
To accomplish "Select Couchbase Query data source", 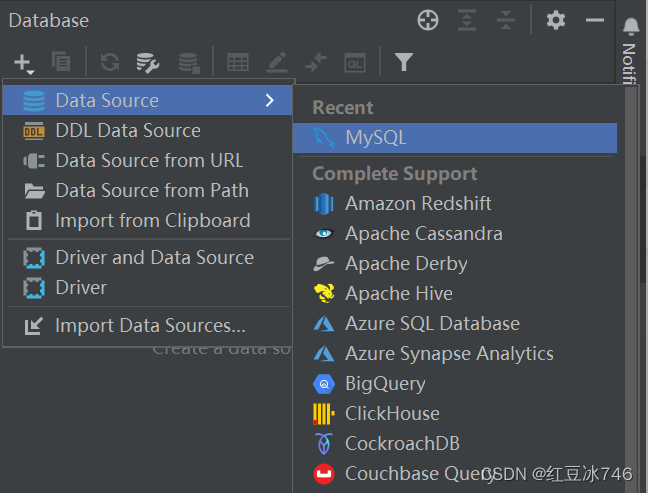I will [455, 474].
